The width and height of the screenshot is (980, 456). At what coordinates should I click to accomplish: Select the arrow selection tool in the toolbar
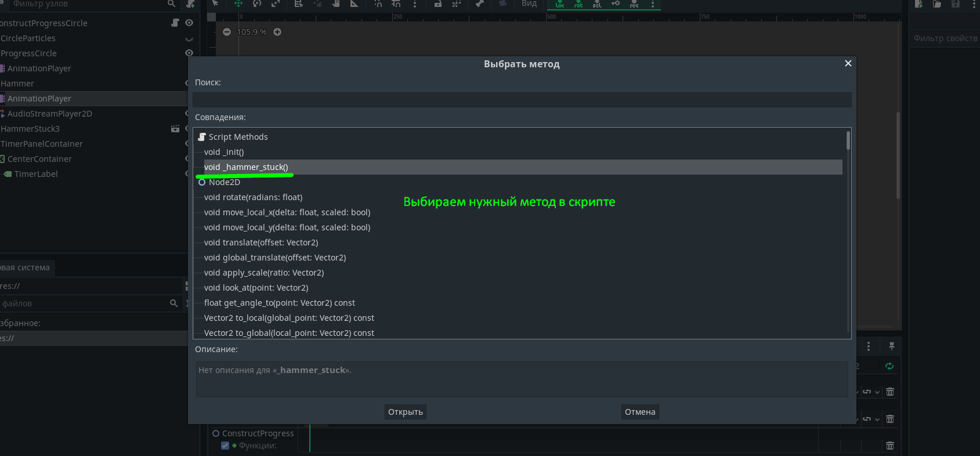[x=215, y=3]
